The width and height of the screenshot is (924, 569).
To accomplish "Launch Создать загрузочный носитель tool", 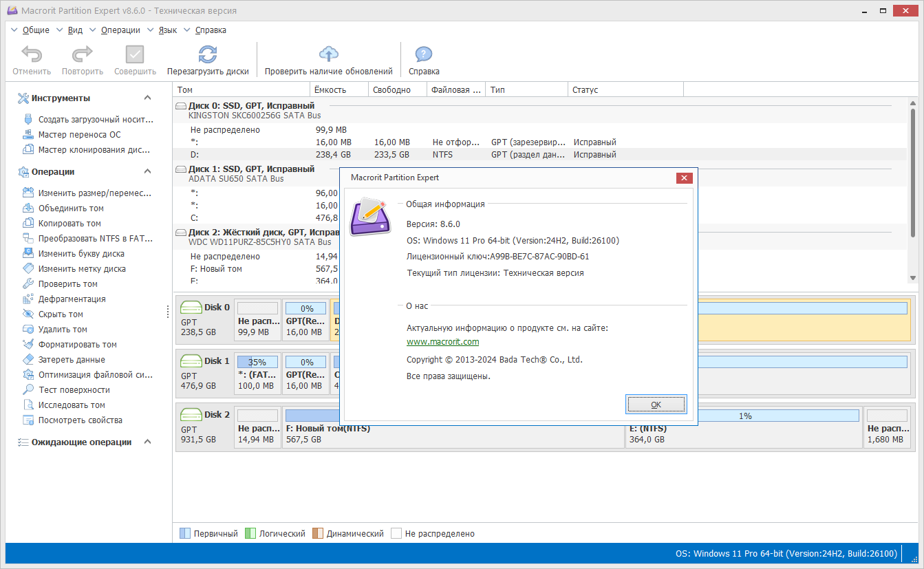I will [89, 120].
